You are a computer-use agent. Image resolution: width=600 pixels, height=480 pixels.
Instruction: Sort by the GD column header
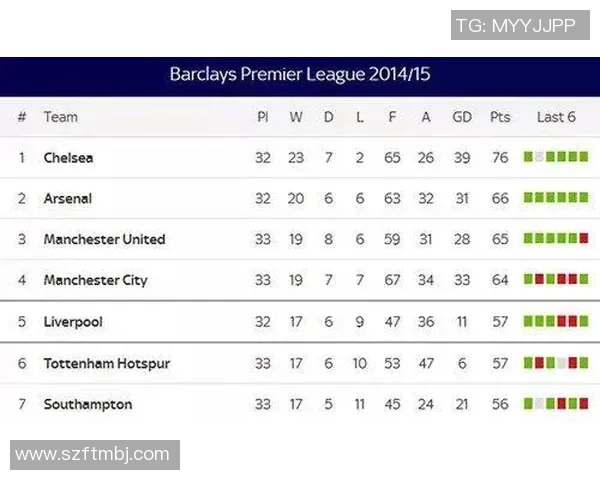coord(462,117)
